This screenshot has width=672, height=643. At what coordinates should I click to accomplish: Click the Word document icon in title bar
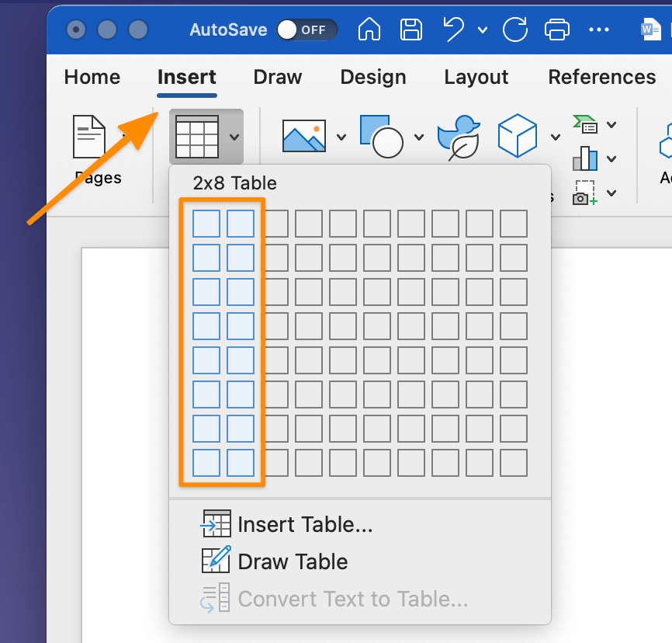pyautogui.click(x=650, y=30)
